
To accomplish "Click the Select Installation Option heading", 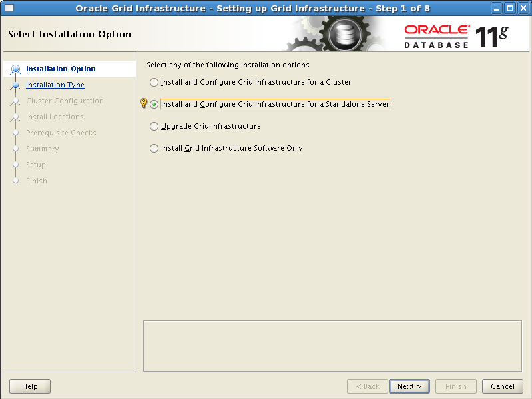I will pyautogui.click(x=69, y=34).
